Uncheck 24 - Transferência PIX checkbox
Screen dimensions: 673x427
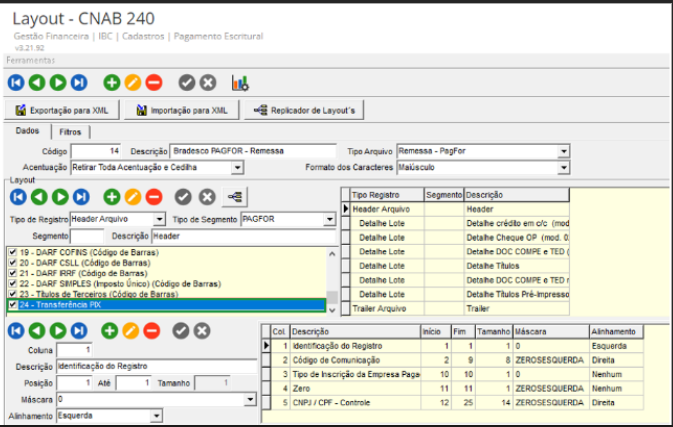[x=12, y=305]
